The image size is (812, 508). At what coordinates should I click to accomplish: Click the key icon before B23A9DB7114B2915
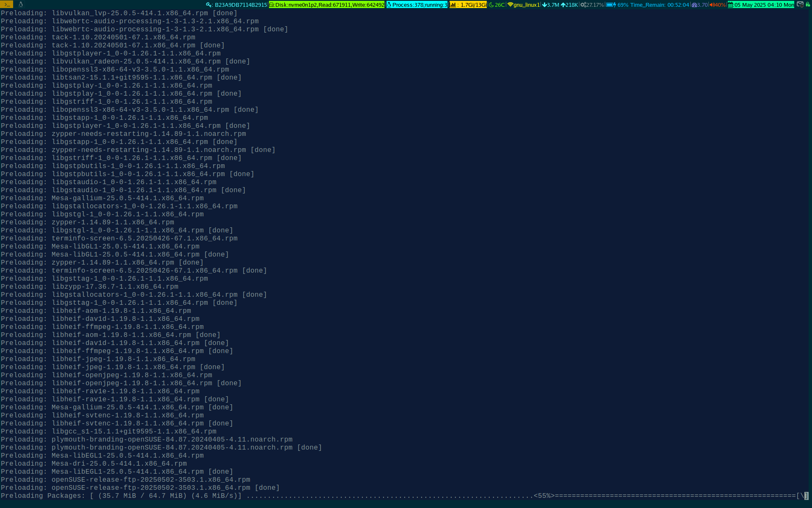(208, 5)
